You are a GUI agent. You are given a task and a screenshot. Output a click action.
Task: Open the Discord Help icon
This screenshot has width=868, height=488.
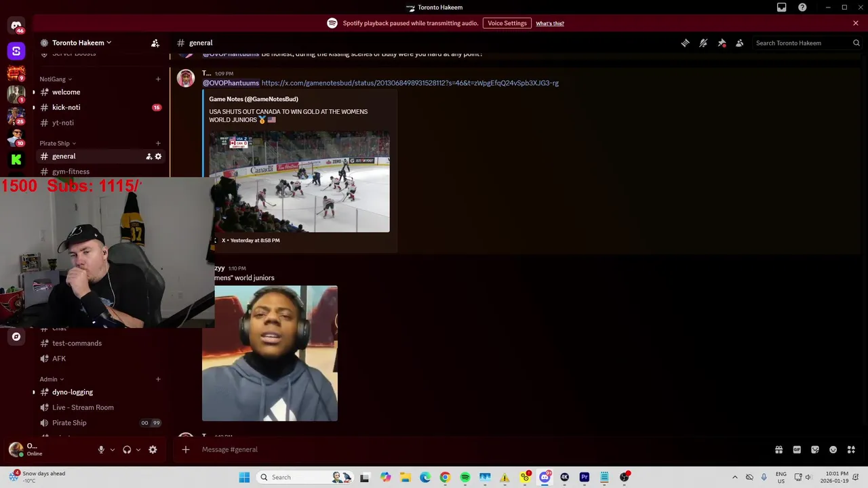pyautogui.click(x=802, y=7)
